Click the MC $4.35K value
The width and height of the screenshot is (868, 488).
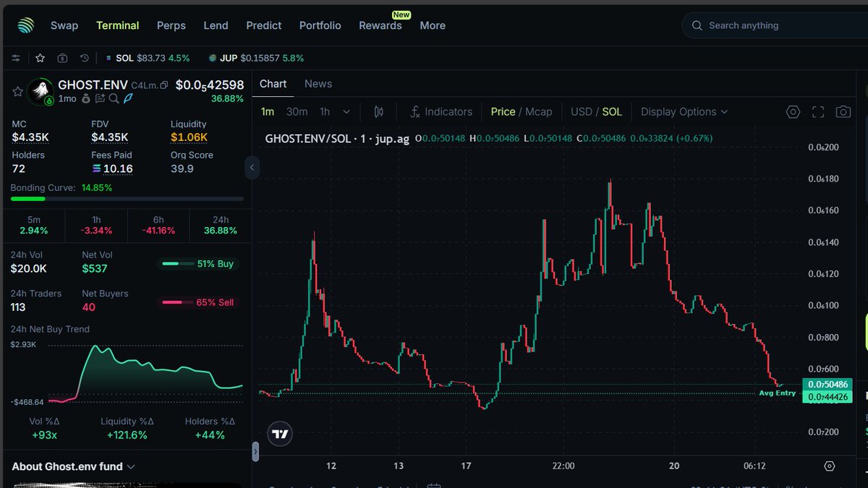tap(30, 137)
